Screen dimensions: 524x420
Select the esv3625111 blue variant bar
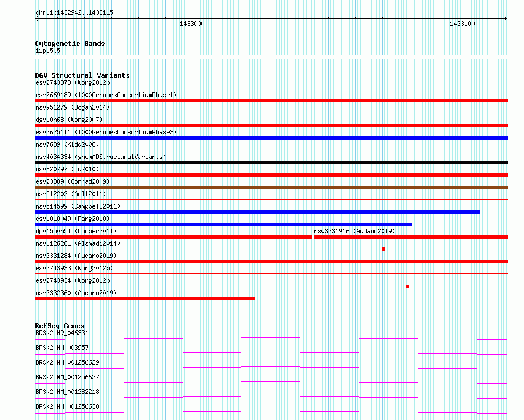(271, 138)
